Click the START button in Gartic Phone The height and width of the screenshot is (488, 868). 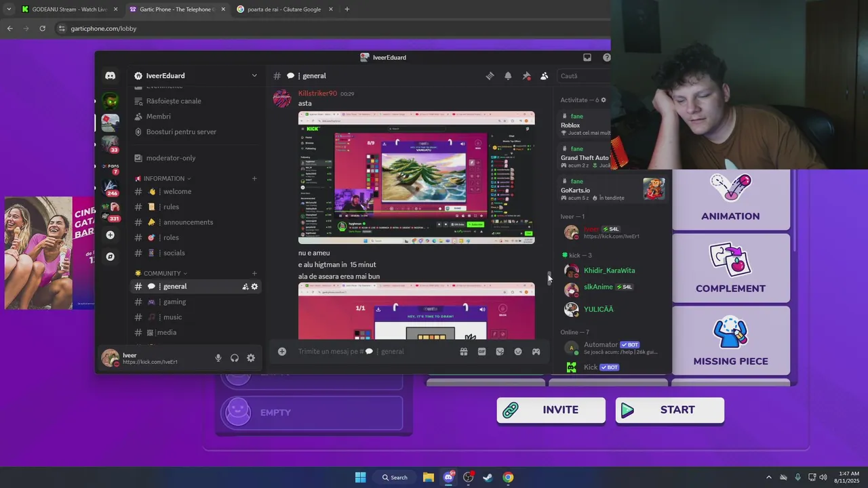669,410
